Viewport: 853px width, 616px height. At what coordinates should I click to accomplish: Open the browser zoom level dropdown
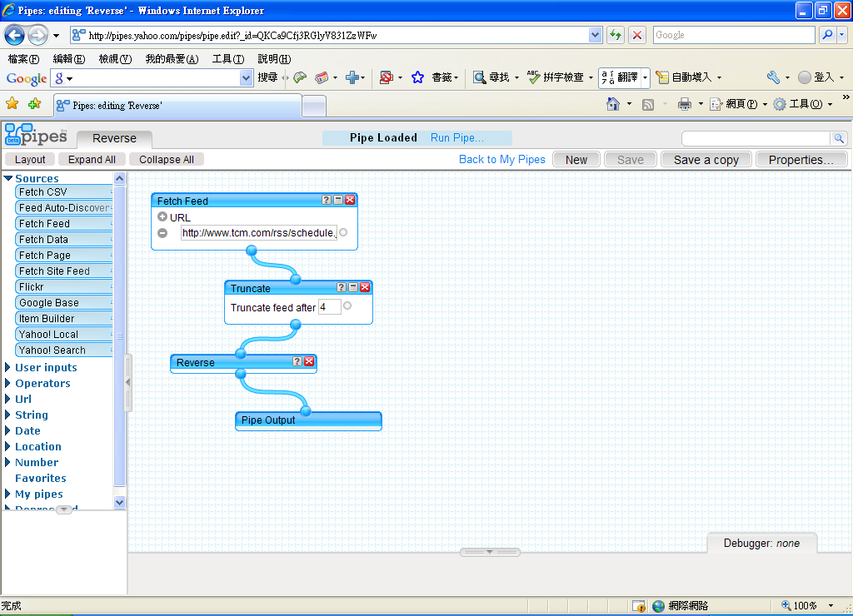pos(830,606)
